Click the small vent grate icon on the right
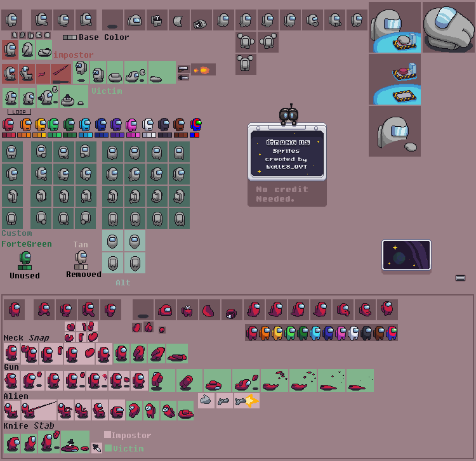The width and height of the screenshot is (476, 461). pos(460,278)
